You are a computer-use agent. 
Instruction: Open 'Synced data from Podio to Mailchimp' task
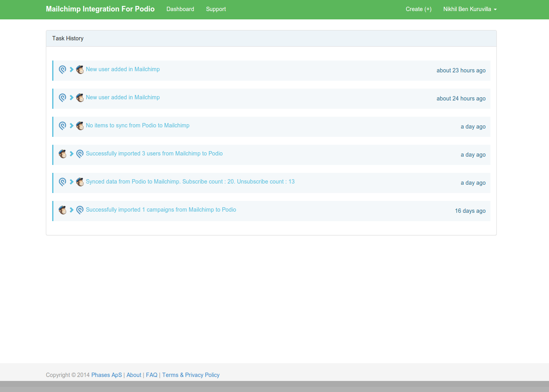[x=190, y=182]
